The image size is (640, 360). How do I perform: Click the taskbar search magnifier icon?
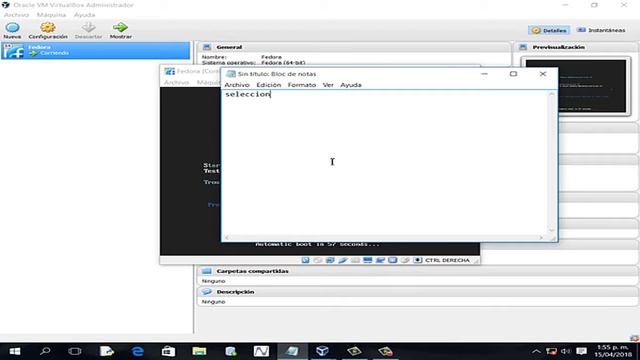coord(45,351)
